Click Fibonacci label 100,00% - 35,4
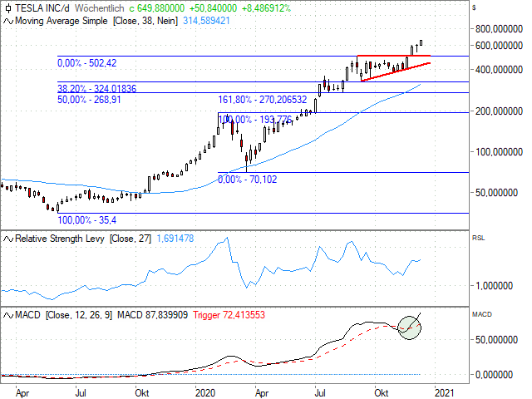Screen dimensions: 532x399 click(86, 220)
